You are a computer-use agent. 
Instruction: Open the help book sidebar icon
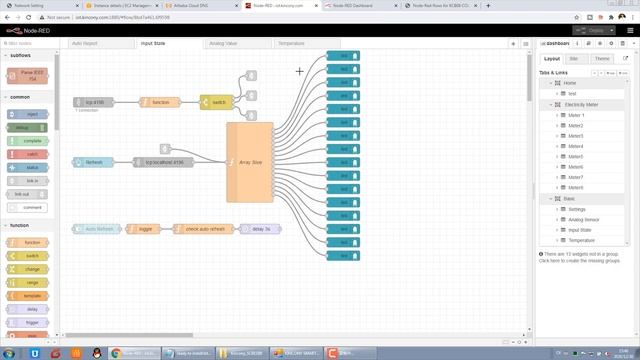pos(589,43)
